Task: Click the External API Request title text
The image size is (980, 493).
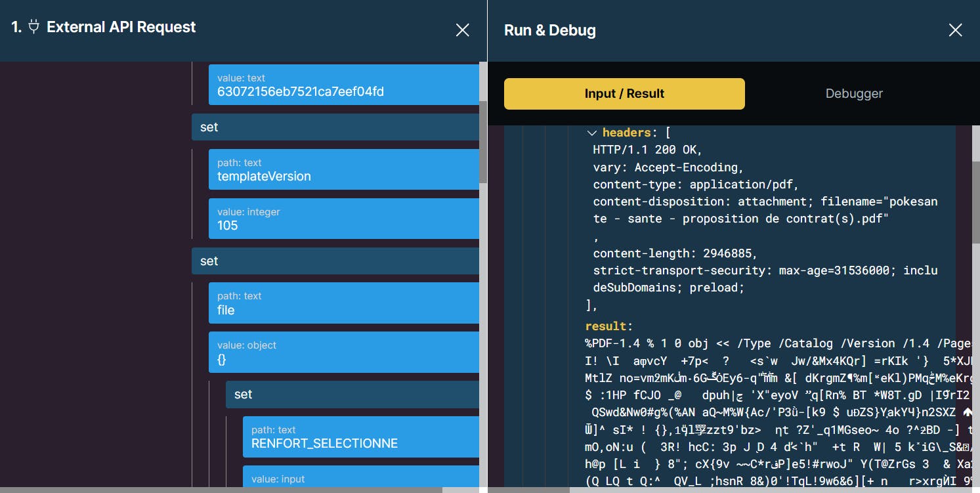Action: pyautogui.click(x=121, y=28)
